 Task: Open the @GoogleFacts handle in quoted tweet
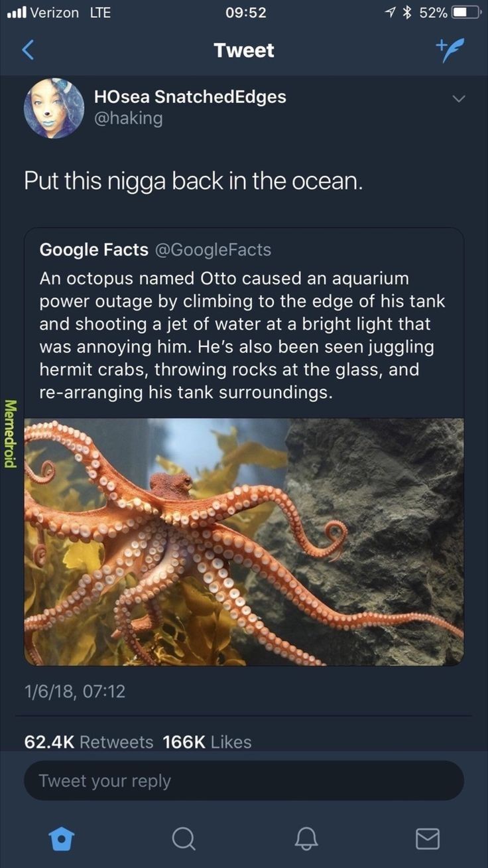[212, 250]
